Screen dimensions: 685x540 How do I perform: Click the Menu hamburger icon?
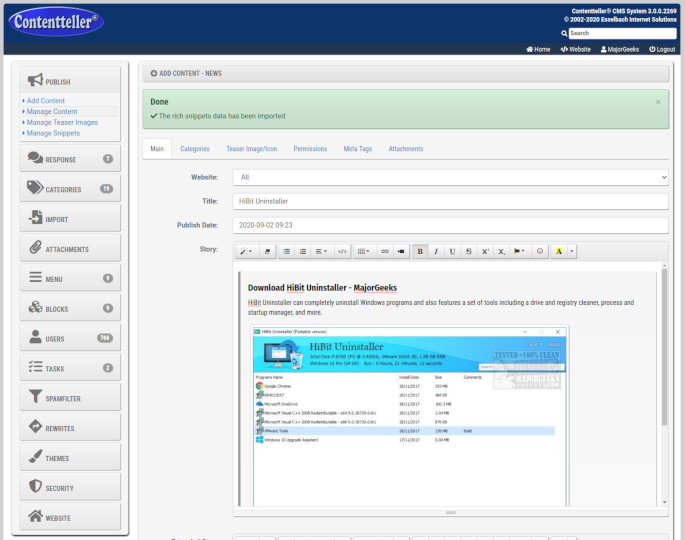[x=35, y=277]
